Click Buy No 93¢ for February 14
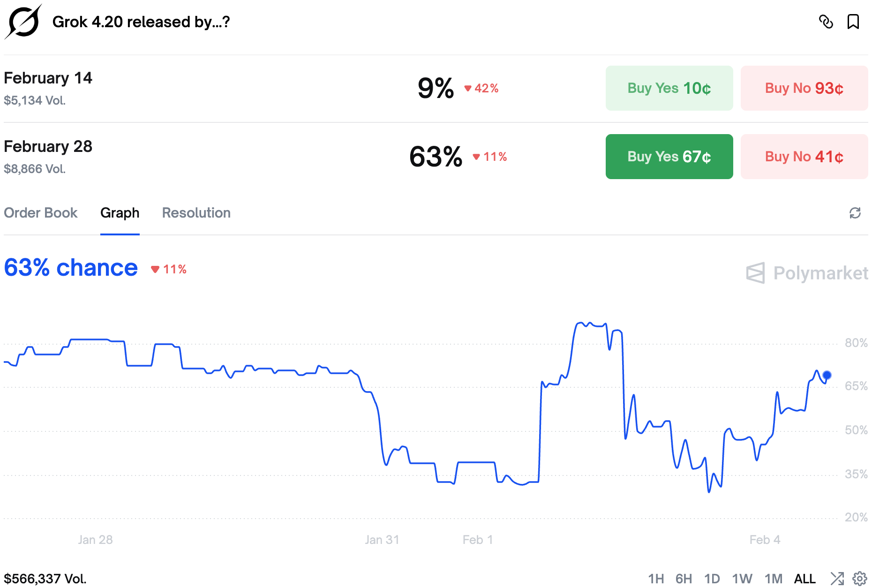 tap(804, 88)
